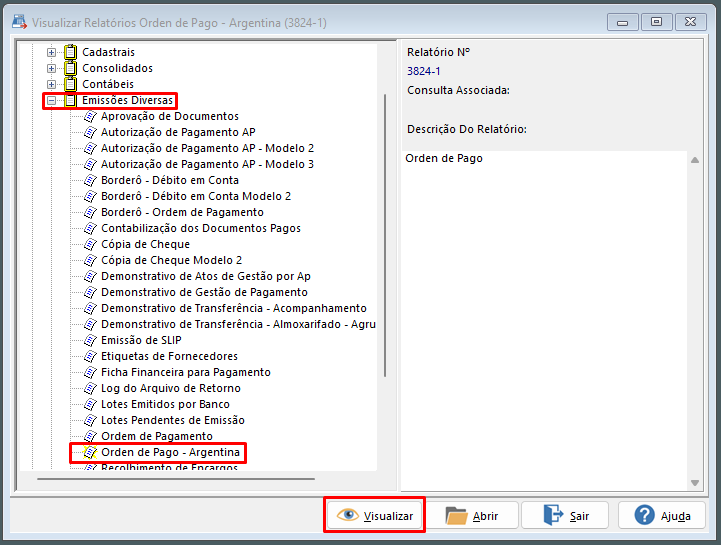This screenshot has width=721, height=545.
Task: Select Autorização de Pagamento AP - Modelo 2
Action: [207, 149]
